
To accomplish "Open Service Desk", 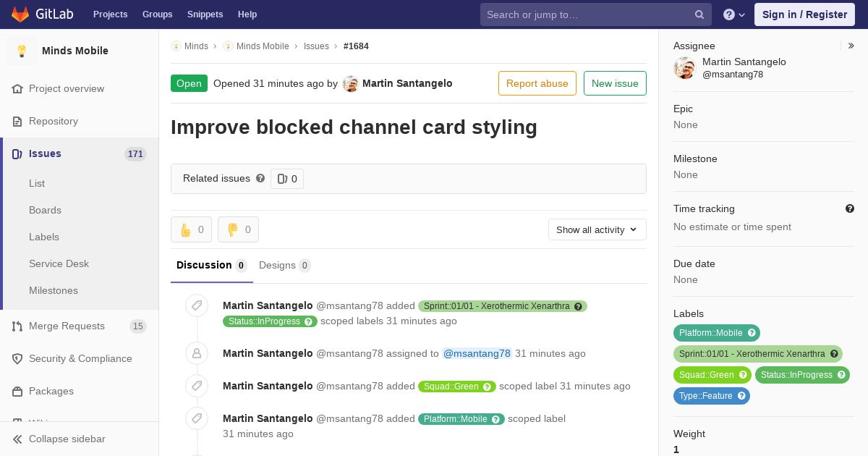I will (59, 263).
